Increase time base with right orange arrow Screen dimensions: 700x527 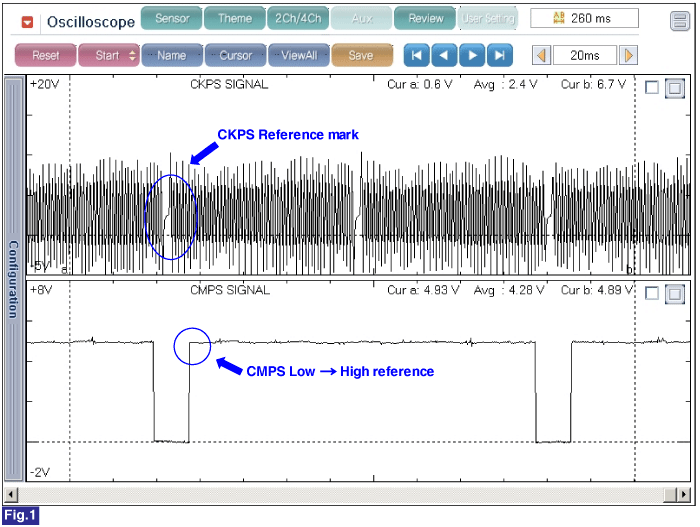(x=628, y=55)
